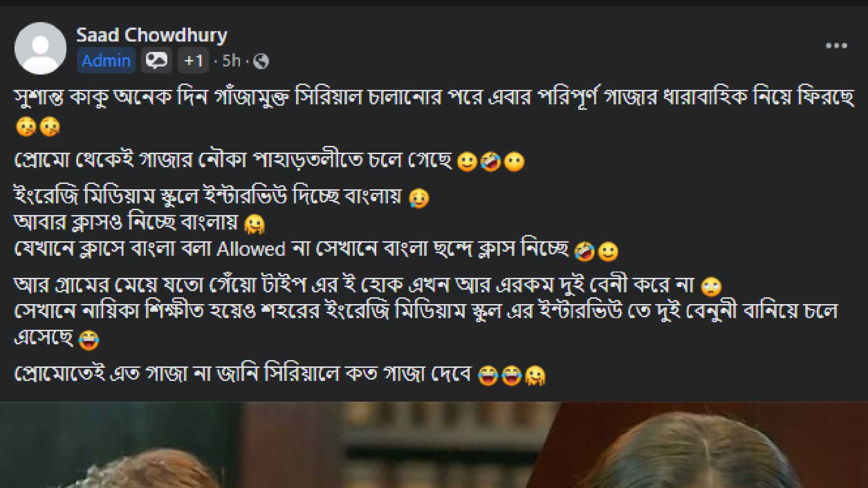Click the smiley emoji ending the Allowed line
868x488 pixels.
[608, 252]
